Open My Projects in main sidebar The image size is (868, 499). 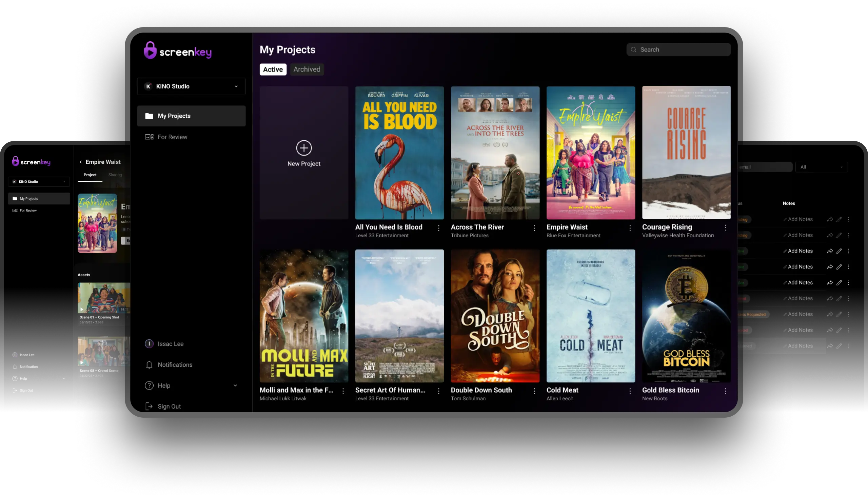pos(191,116)
